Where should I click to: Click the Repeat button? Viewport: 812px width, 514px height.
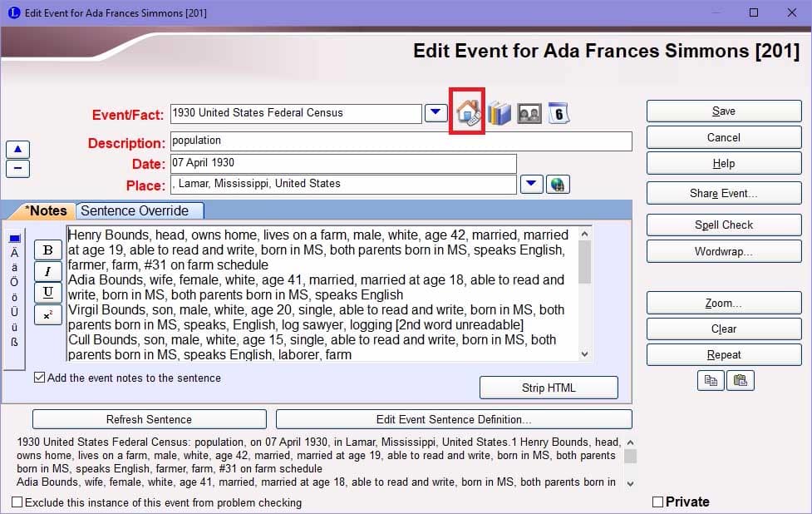(x=723, y=355)
